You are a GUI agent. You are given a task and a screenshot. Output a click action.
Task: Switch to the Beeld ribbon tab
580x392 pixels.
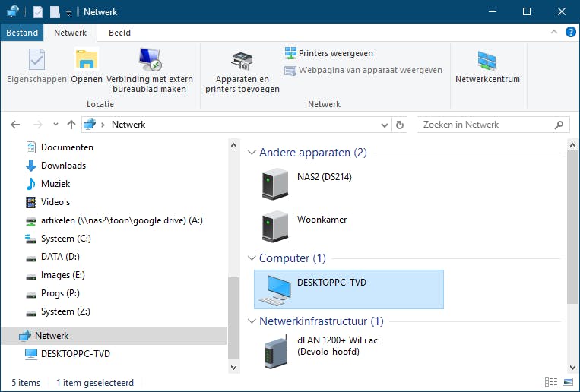[x=119, y=33]
